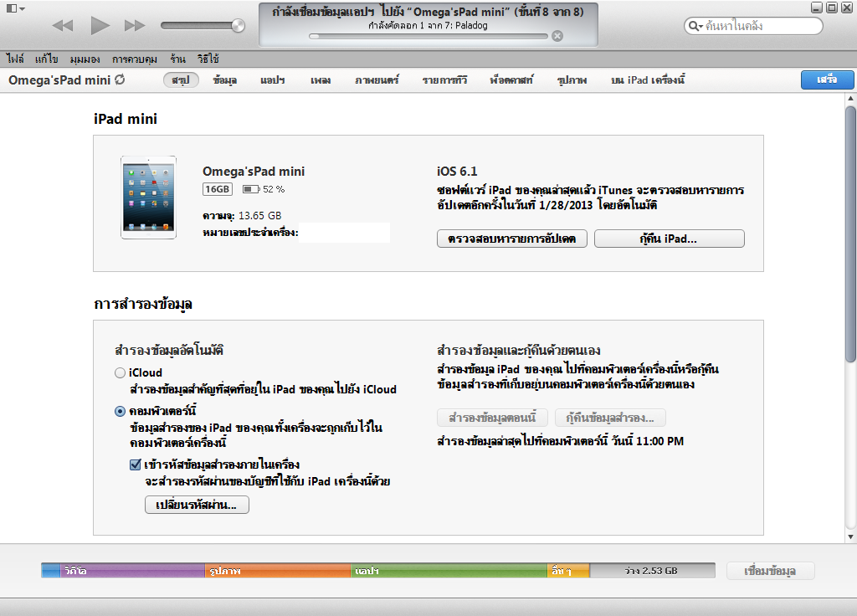Click the orange รูปภาพ storage segment
The height and width of the screenshot is (616, 857).
click(x=278, y=571)
